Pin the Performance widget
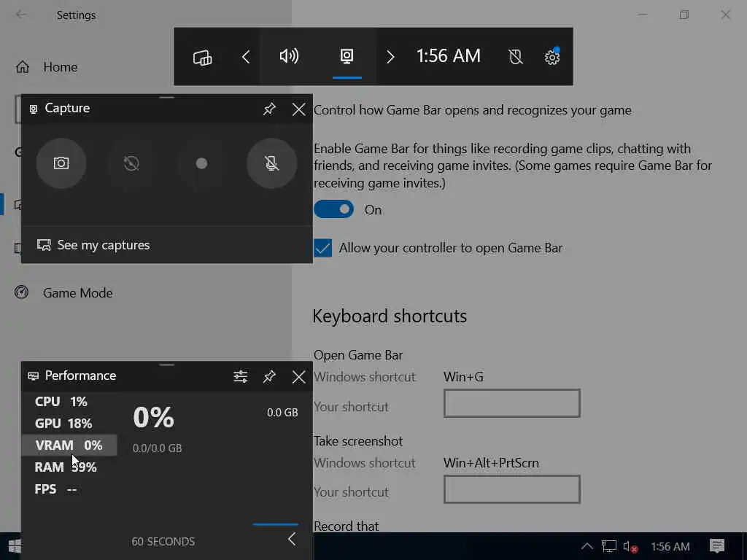This screenshot has height=560, width=747. 269,377
